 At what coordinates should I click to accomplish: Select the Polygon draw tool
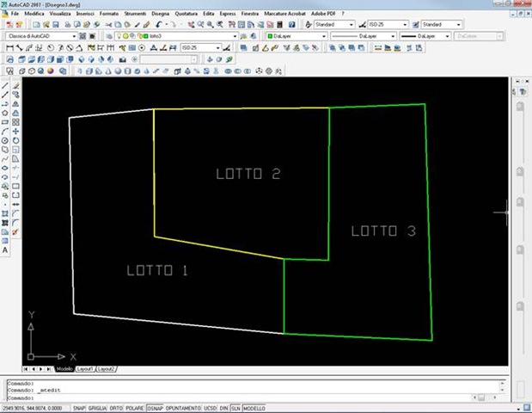point(5,113)
